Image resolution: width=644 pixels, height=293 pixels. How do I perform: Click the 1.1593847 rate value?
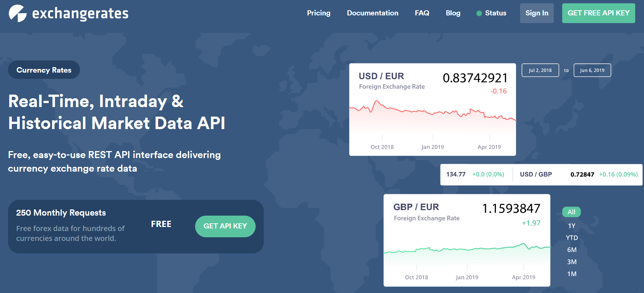[x=511, y=208]
